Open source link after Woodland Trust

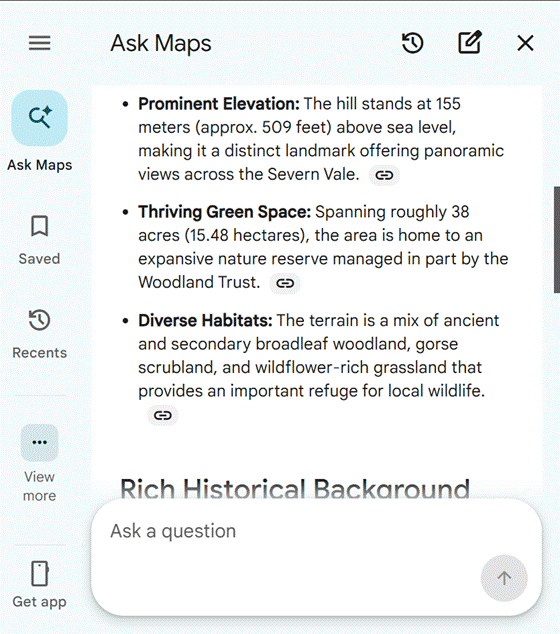[x=285, y=283]
